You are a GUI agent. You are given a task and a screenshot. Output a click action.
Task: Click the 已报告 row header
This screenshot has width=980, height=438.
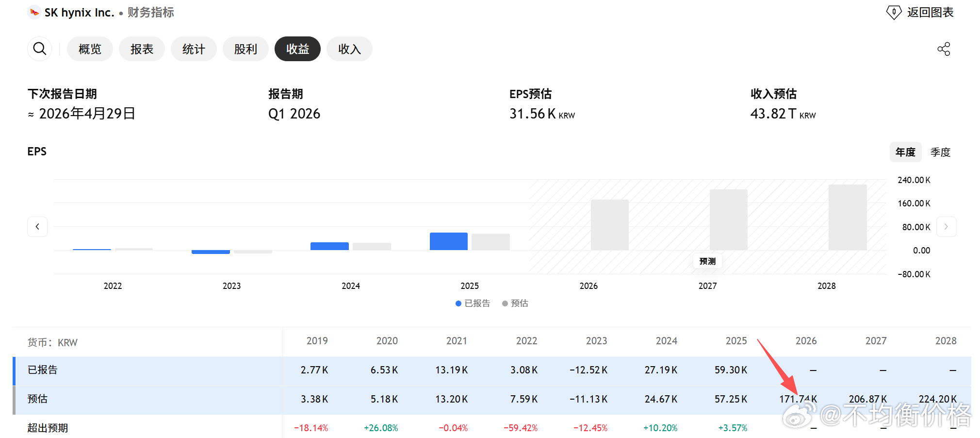click(43, 370)
